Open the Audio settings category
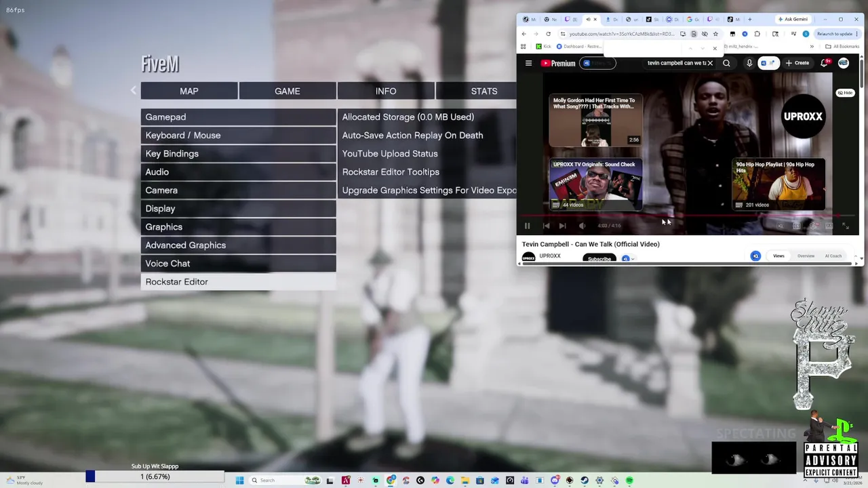This screenshot has width=868, height=488. [238, 172]
